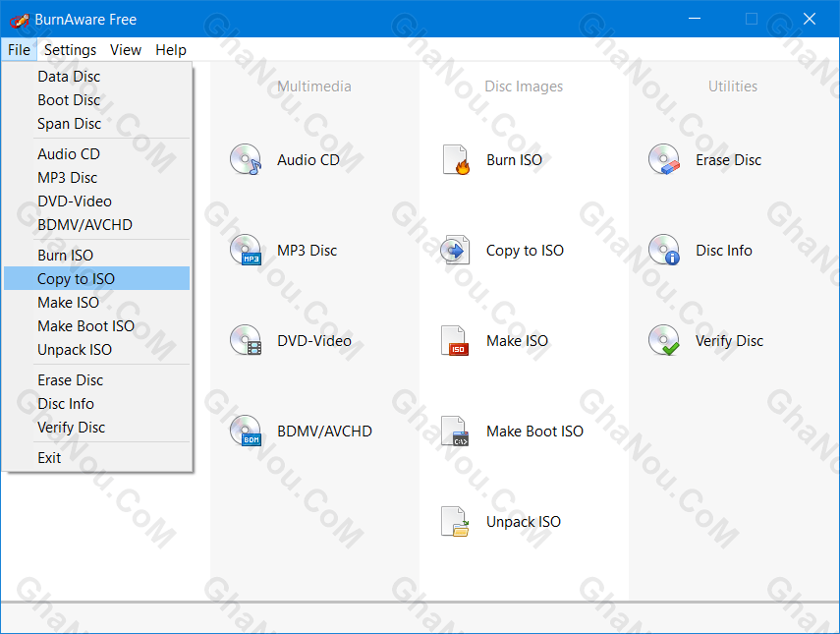Image resolution: width=840 pixels, height=634 pixels.
Task: Close the BurnAware Free window
Action: [810, 19]
